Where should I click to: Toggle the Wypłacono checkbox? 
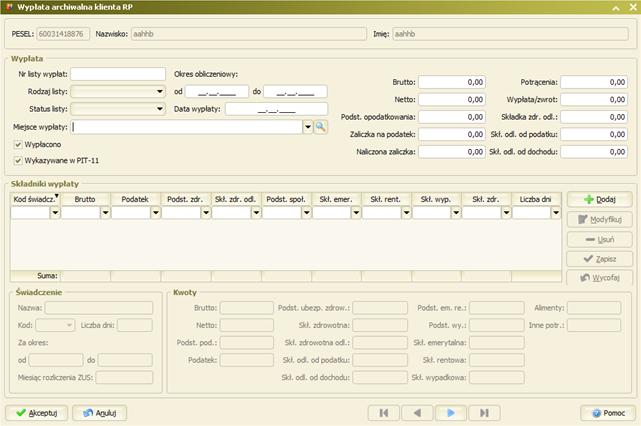18,145
